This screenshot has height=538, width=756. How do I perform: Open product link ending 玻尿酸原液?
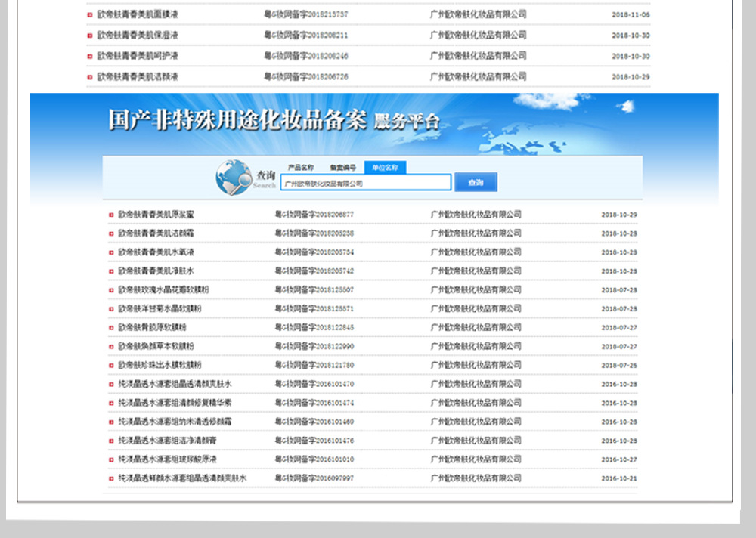(167, 459)
